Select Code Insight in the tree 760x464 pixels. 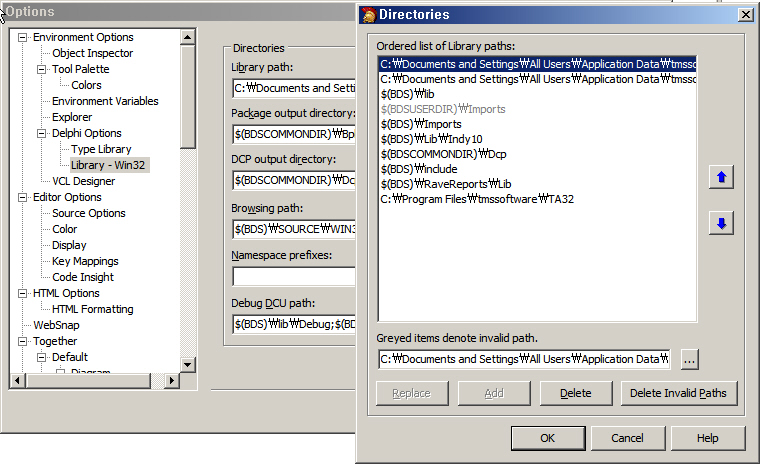click(83, 277)
